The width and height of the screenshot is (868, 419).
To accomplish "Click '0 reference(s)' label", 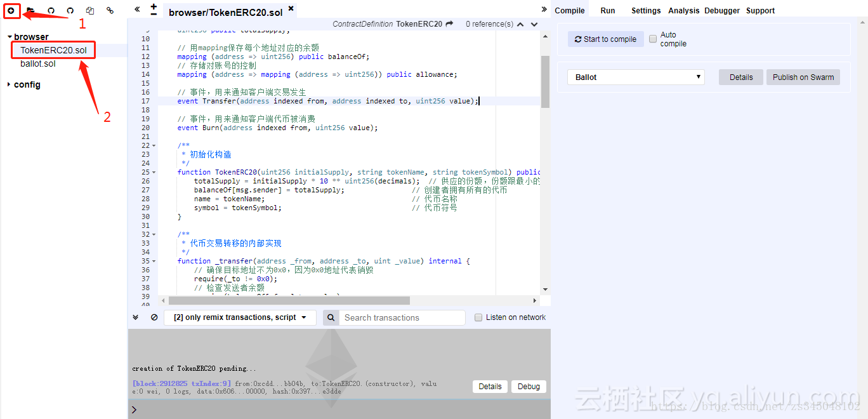I will click(489, 24).
